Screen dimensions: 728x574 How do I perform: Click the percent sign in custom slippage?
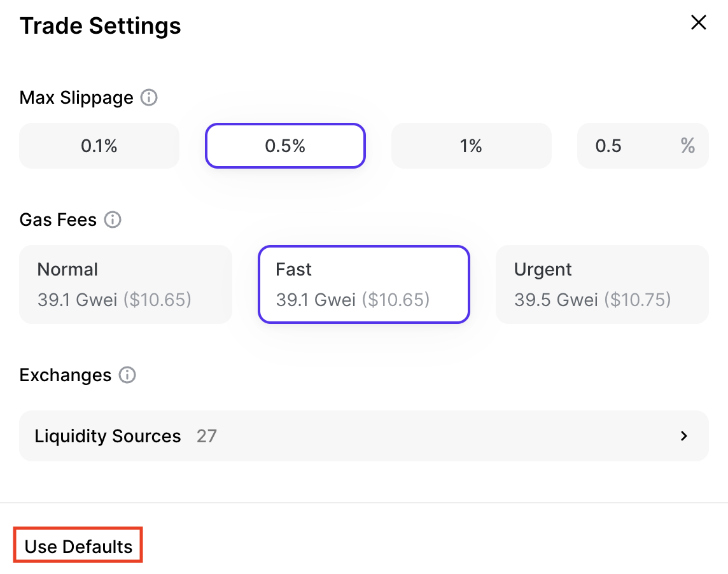687,146
